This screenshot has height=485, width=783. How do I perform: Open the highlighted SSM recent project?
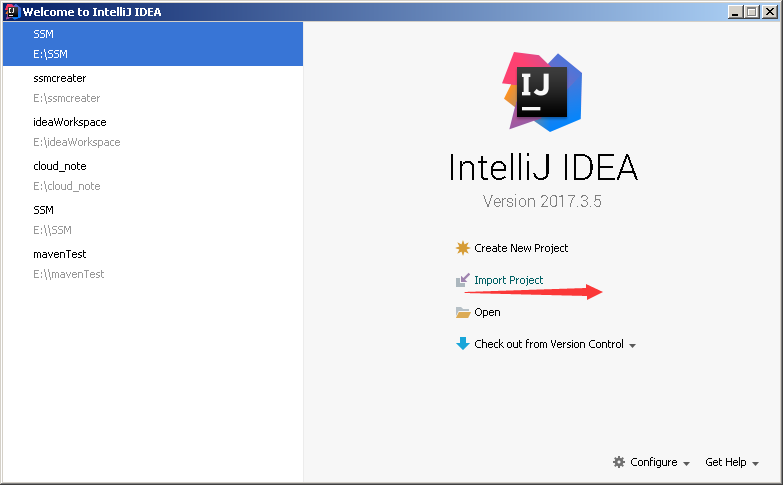coord(153,44)
